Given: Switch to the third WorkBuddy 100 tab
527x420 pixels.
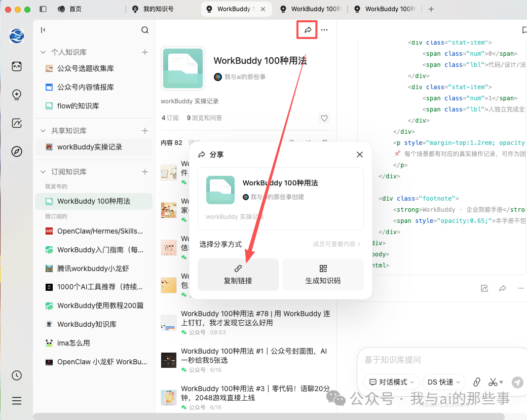Looking at the screenshot, I should tap(385, 9).
